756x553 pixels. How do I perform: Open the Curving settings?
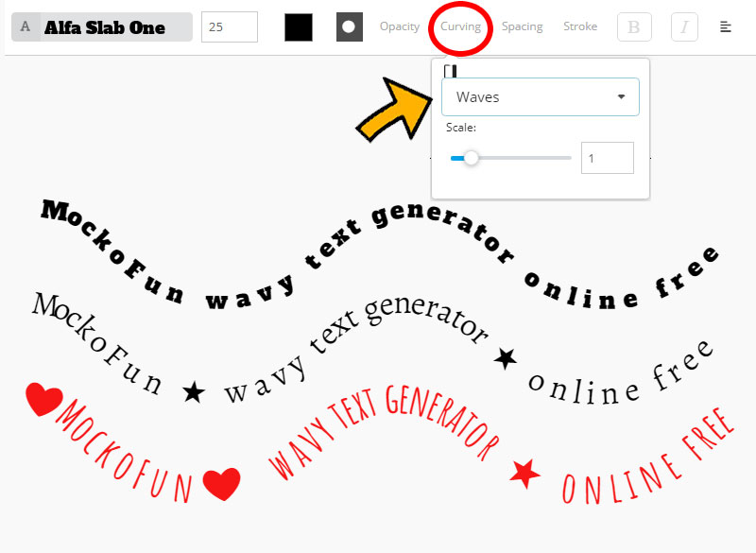pyautogui.click(x=460, y=26)
